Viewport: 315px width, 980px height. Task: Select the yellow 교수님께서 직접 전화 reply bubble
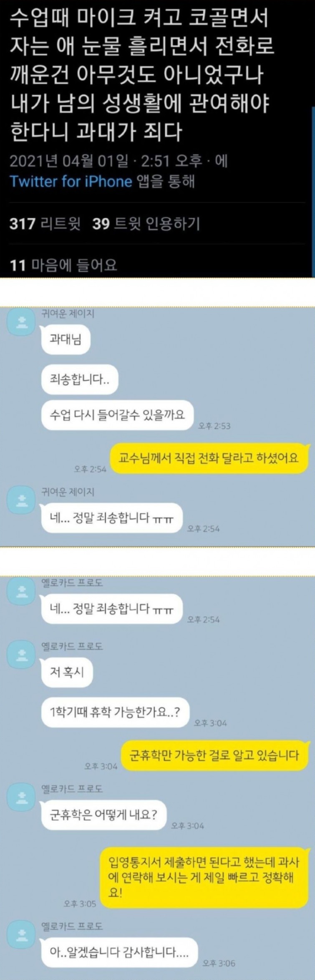[x=209, y=458]
